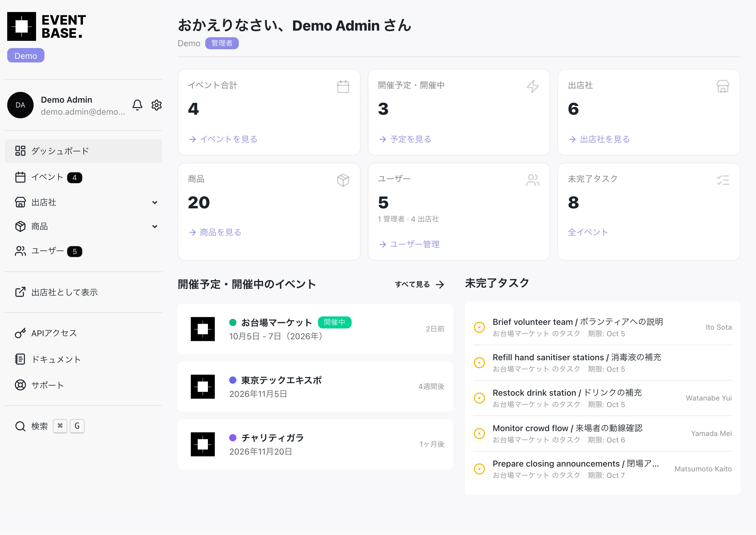Click box icon on 商品 card

343,180
